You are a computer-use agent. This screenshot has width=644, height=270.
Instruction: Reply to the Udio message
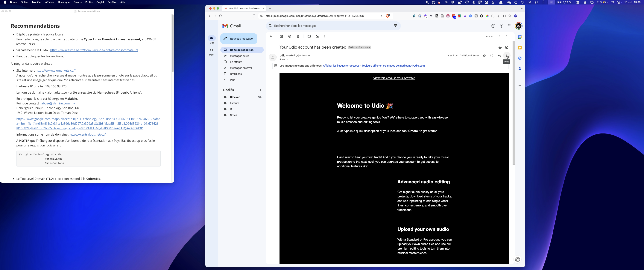pos(499,56)
